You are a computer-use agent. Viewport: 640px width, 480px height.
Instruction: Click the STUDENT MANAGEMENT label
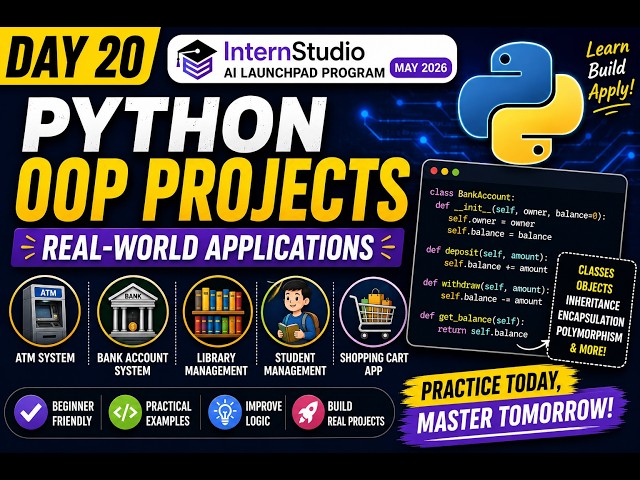pyautogui.click(x=295, y=364)
